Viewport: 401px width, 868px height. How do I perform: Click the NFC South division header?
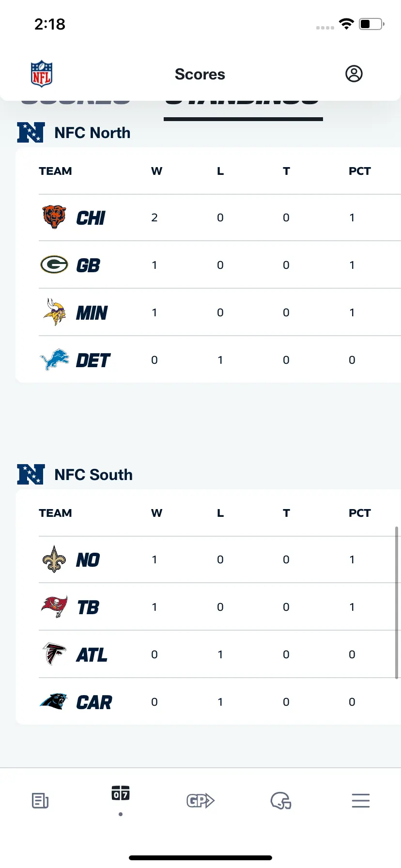click(x=75, y=475)
